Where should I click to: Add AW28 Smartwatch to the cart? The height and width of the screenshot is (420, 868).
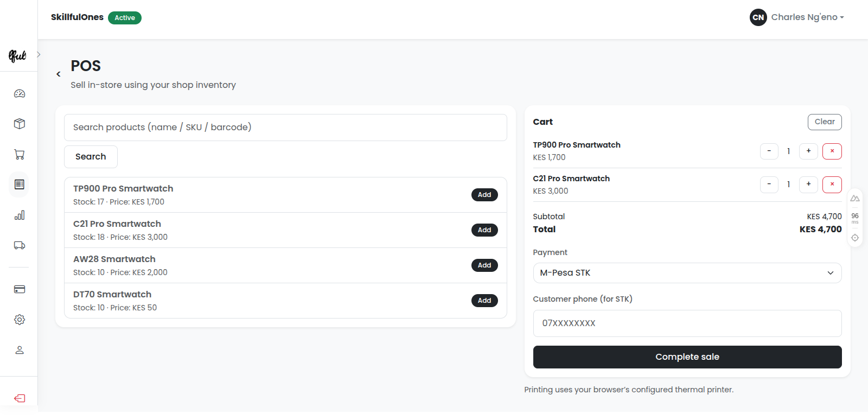click(x=484, y=265)
